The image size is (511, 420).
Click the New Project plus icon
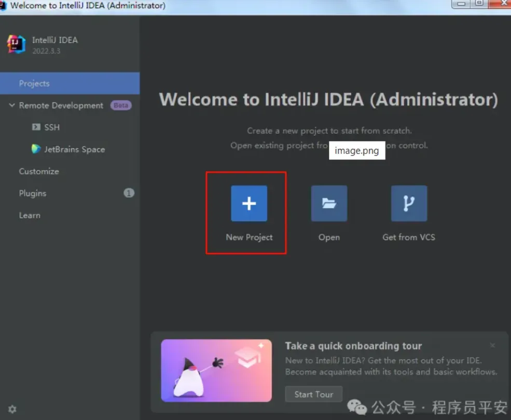pos(249,203)
